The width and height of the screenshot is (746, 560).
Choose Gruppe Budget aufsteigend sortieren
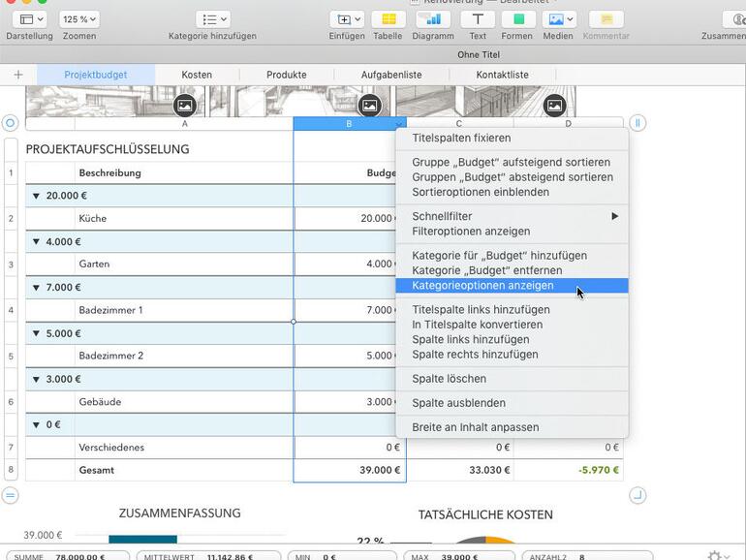[512, 162]
